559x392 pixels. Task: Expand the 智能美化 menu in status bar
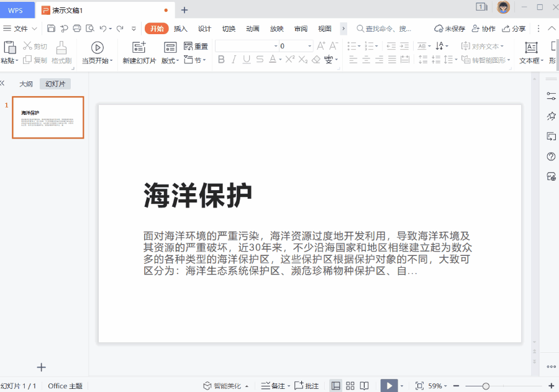[x=247, y=386]
